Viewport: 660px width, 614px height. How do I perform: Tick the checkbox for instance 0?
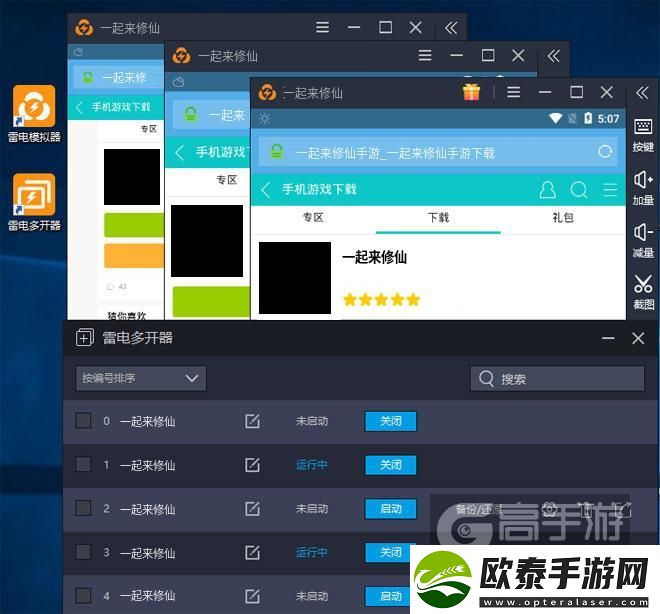coord(83,420)
